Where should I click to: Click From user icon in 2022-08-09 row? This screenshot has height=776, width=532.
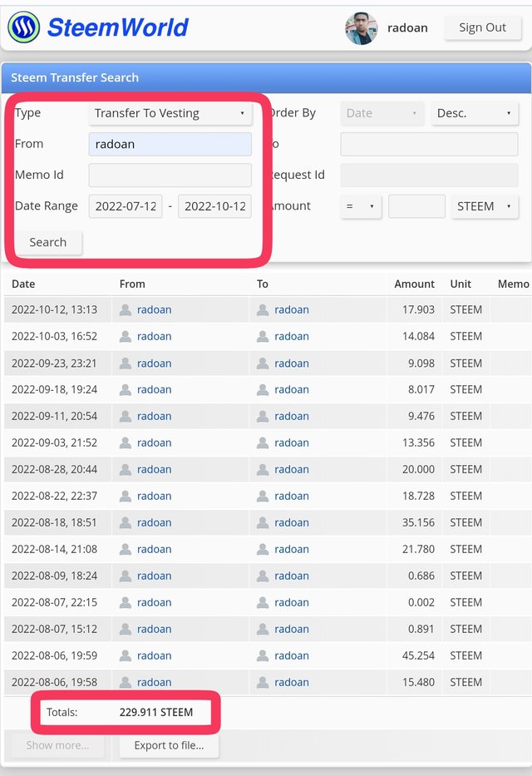(x=126, y=576)
